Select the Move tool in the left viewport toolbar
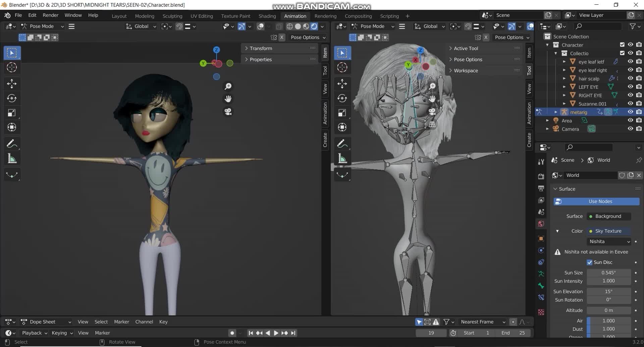644x347 pixels. (x=12, y=83)
